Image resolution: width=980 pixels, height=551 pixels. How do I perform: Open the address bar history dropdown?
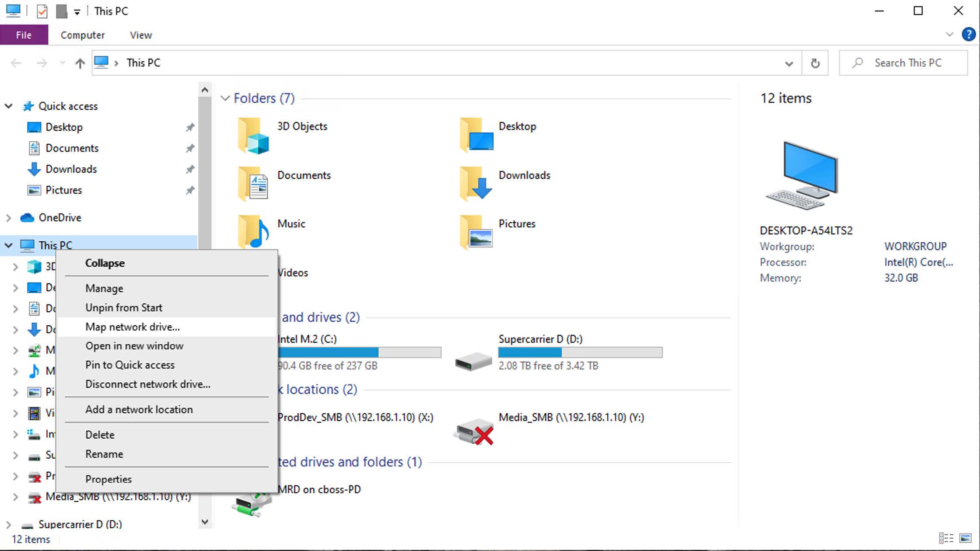[789, 64]
